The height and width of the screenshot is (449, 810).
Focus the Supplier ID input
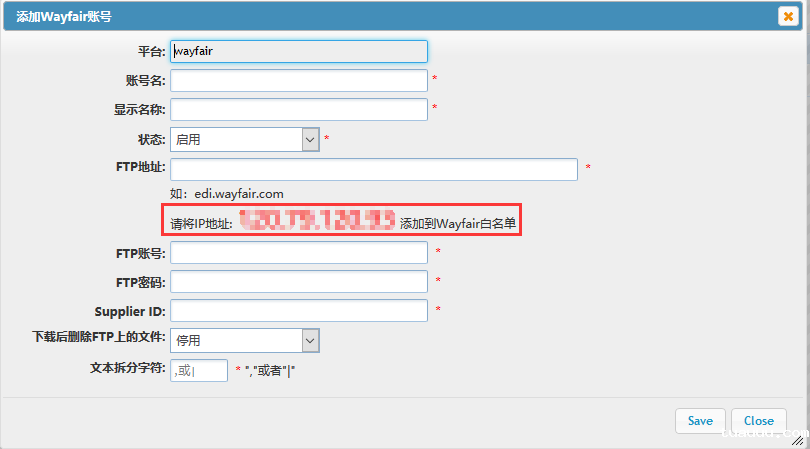[299, 311]
